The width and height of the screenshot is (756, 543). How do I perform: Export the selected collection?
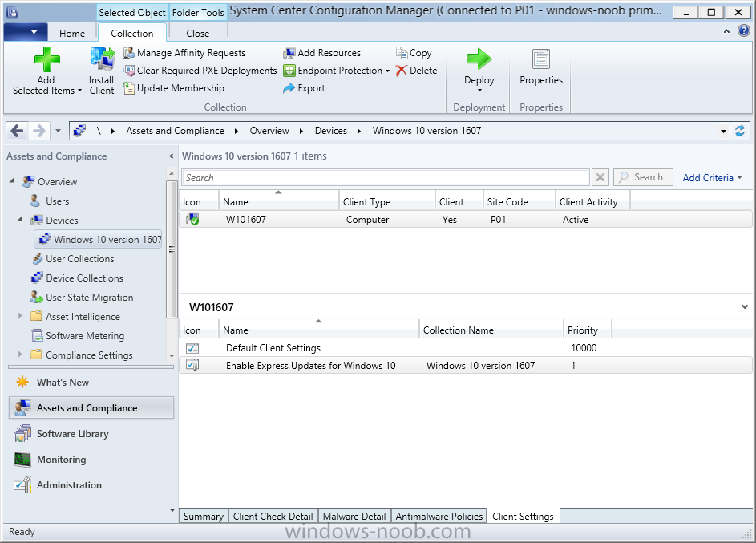coord(304,88)
